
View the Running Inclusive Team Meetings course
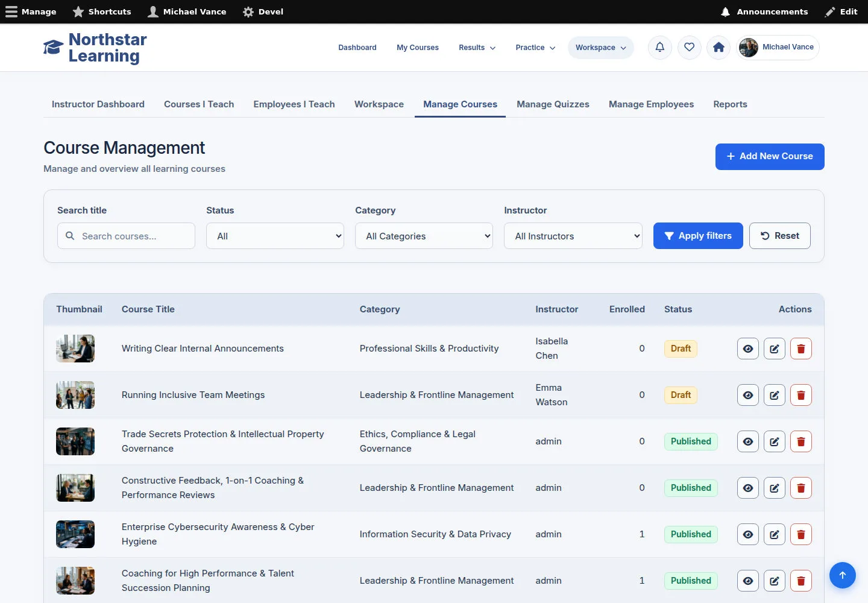coord(748,395)
